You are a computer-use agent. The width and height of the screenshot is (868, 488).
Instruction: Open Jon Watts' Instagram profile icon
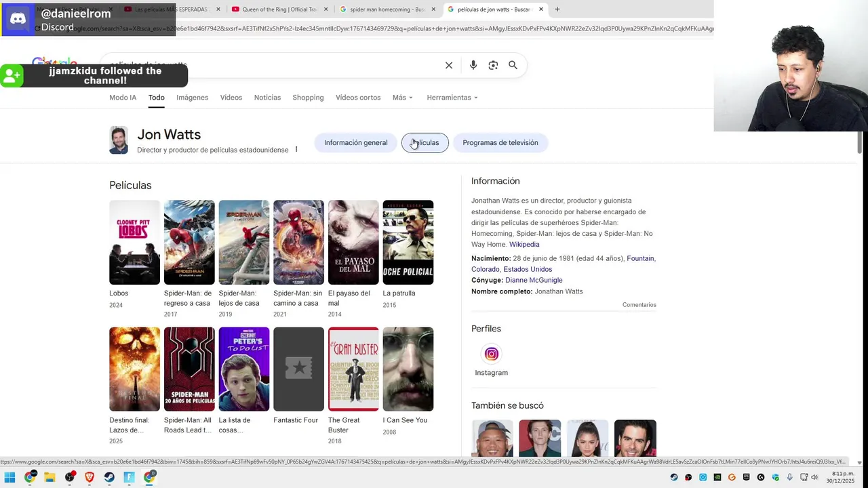491,354
